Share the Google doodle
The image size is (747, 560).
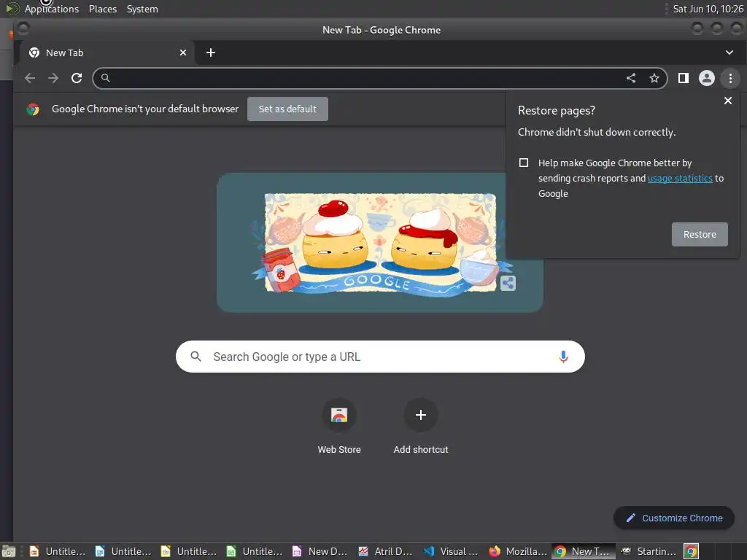(508, 284)
